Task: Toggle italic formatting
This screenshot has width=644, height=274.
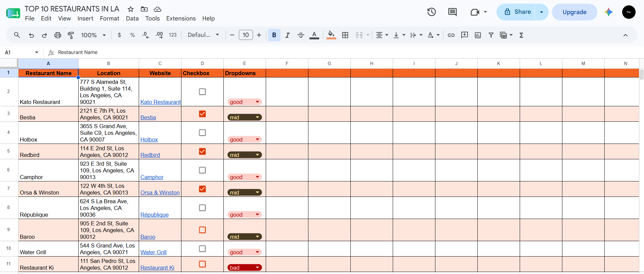Action: coord(287,35)
